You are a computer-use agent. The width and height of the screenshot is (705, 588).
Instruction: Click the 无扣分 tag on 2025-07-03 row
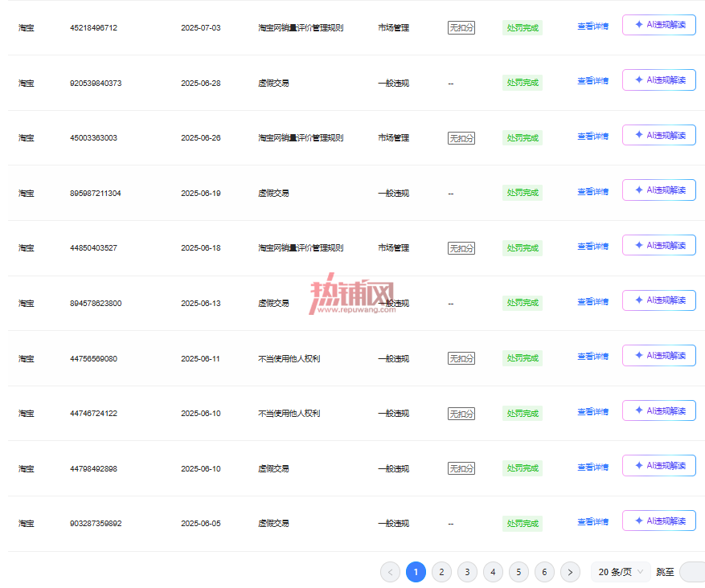coord(461,28)
